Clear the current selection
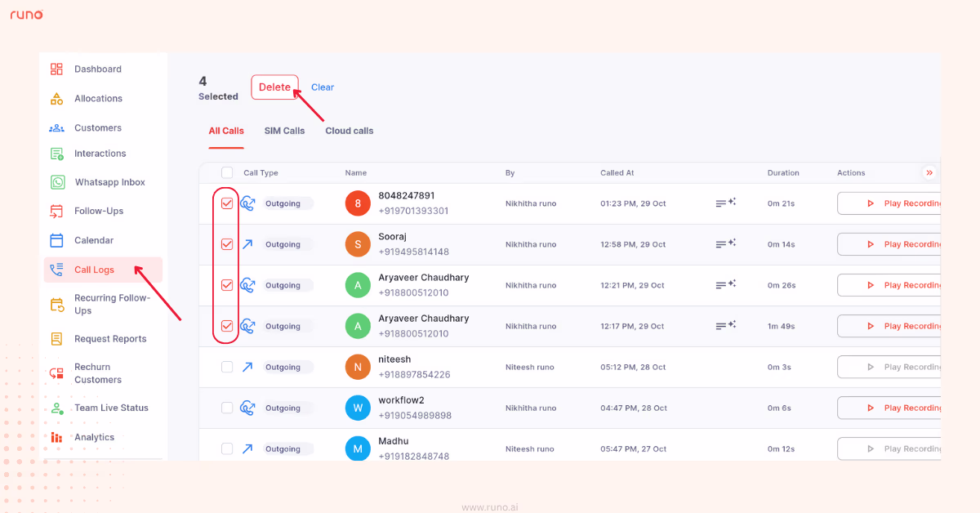Screen dimensions: 980x513 pos(323,87)
